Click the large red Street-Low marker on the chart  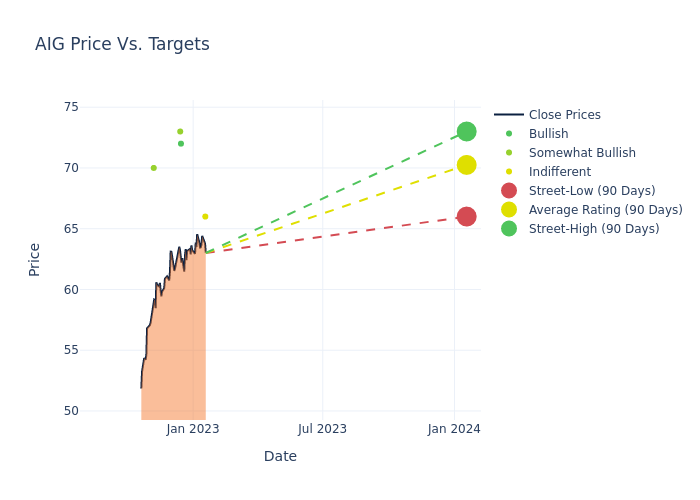(x=466, y=217)
